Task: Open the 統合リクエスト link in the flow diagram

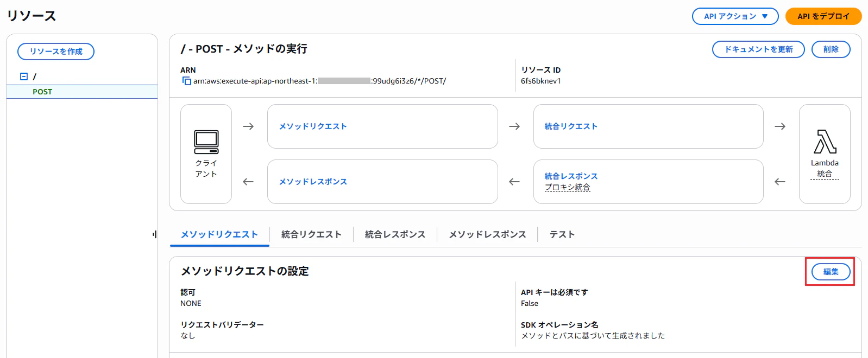Action: [571, 126]
